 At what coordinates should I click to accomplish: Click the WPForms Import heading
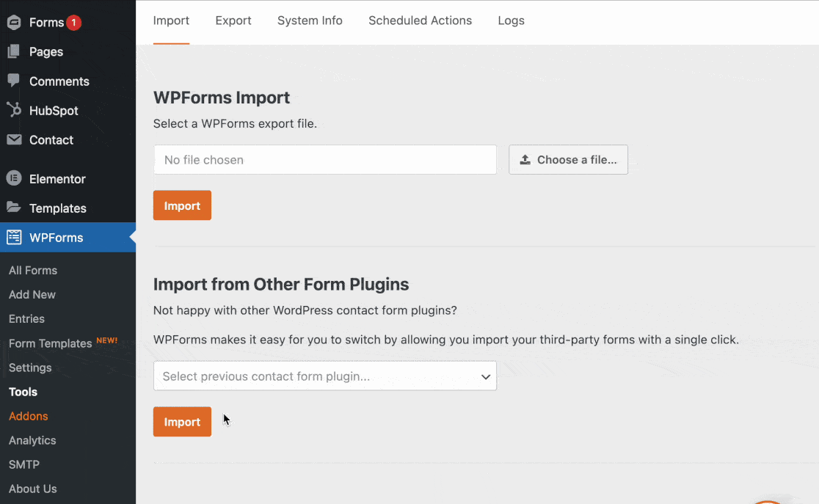point(222,97)
